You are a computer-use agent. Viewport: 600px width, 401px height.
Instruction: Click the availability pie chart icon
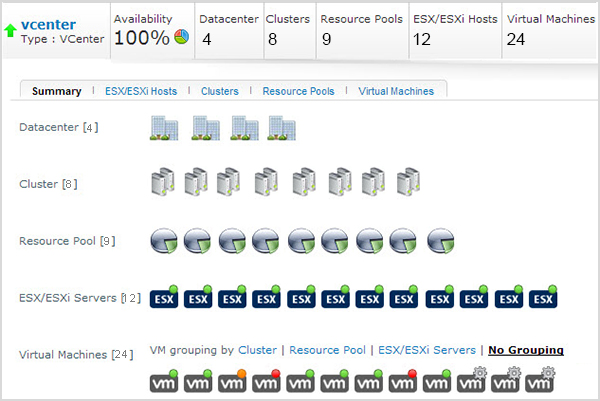[181, 37]
